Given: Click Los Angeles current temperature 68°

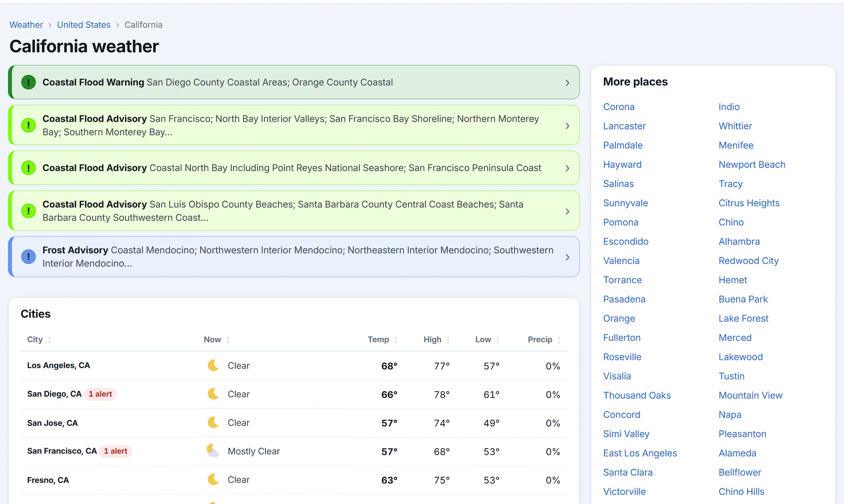Looking at the screenshot, I should click(x=389, y=366).
